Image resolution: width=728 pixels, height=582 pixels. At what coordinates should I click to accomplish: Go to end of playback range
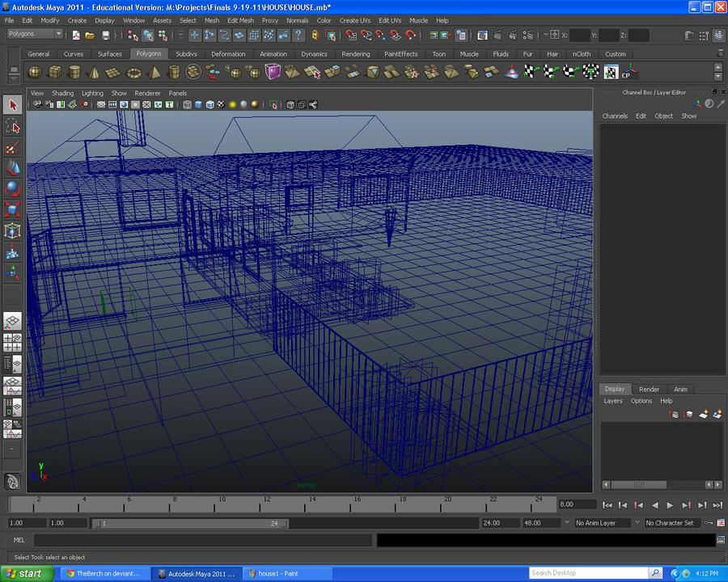[x=717, y=505]
